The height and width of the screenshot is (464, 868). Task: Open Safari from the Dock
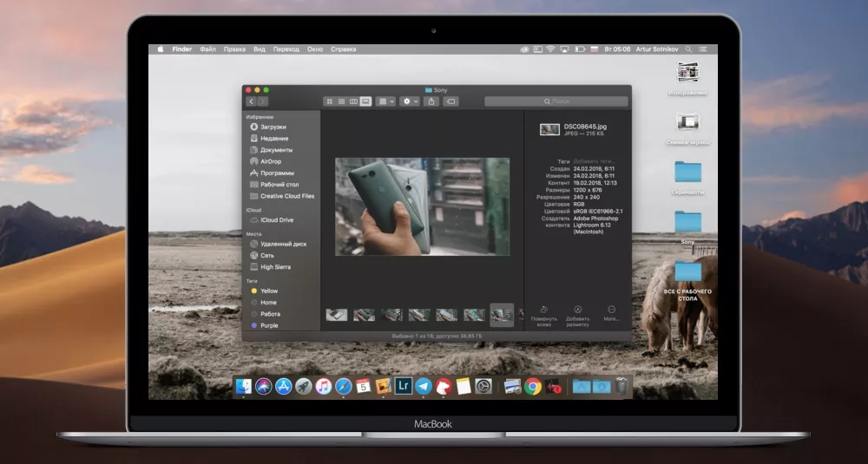coord(343,386)
